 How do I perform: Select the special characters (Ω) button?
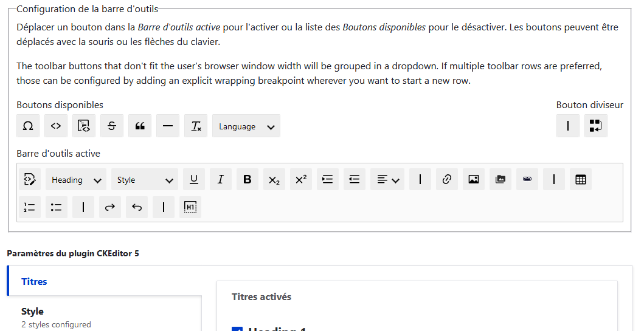28,126
